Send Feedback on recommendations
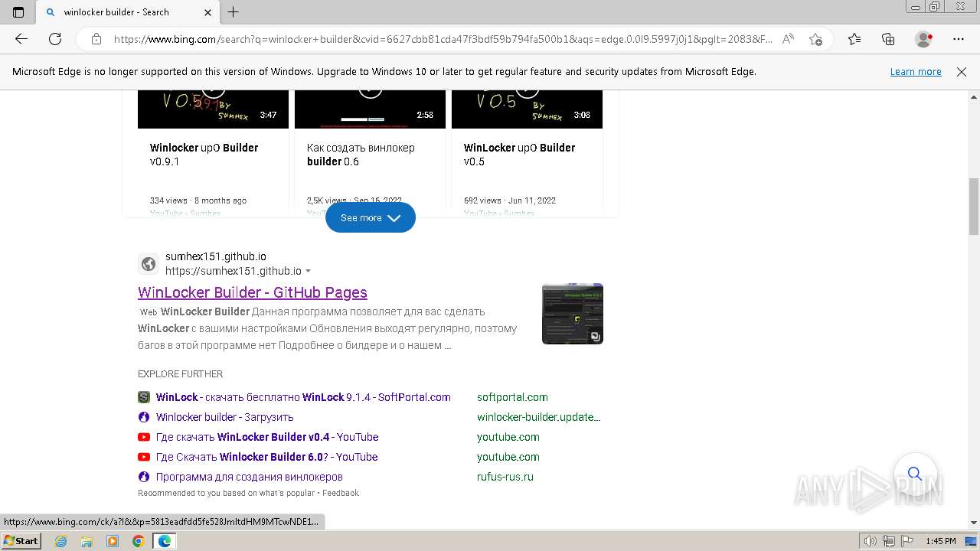This screenshot has height=551, width=980. coord(341,493)
